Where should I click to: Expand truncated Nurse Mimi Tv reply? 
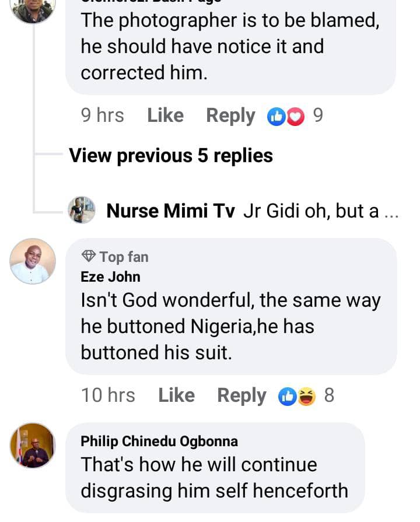click(388, 211)
